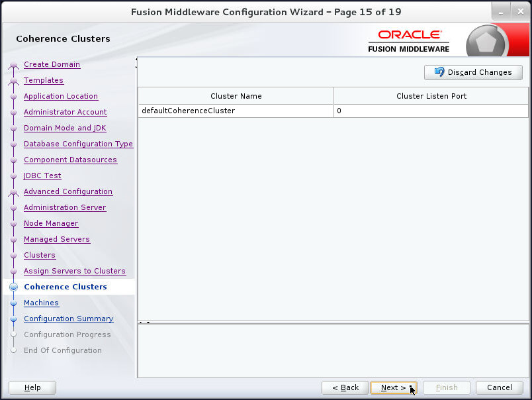
Task: Navigate to the Machines step
Action: [x=41, y=303]
